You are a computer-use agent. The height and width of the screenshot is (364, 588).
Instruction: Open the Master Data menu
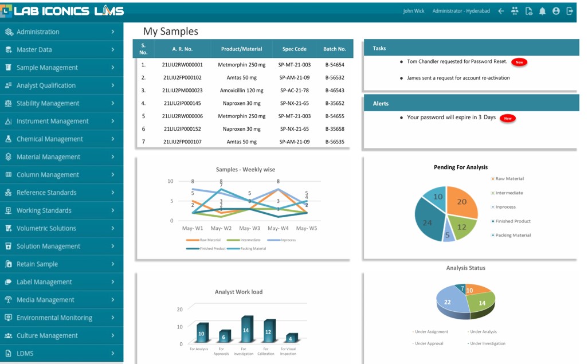point(34,50)
